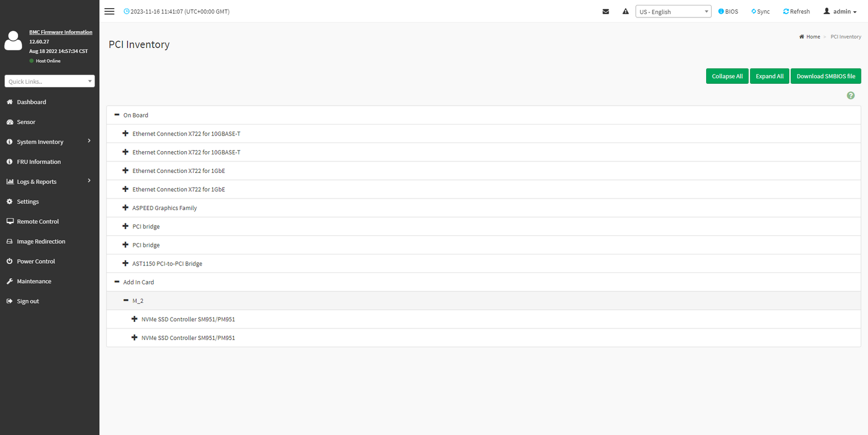
Task: Click the warning alert triangle icon
Action: [x=625, y=11]
